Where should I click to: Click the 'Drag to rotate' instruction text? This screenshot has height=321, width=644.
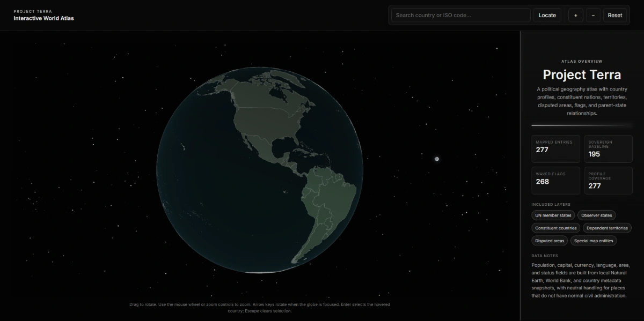[x=260, y=308]
